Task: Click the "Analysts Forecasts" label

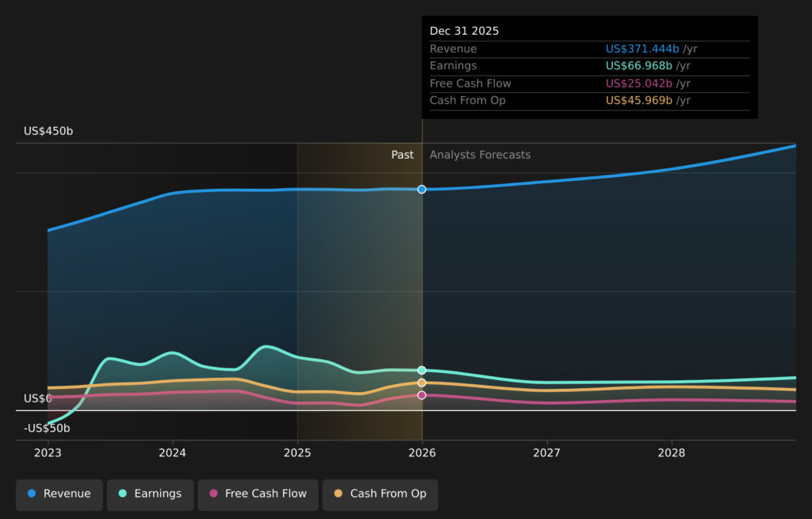Action: pos(480,155)
